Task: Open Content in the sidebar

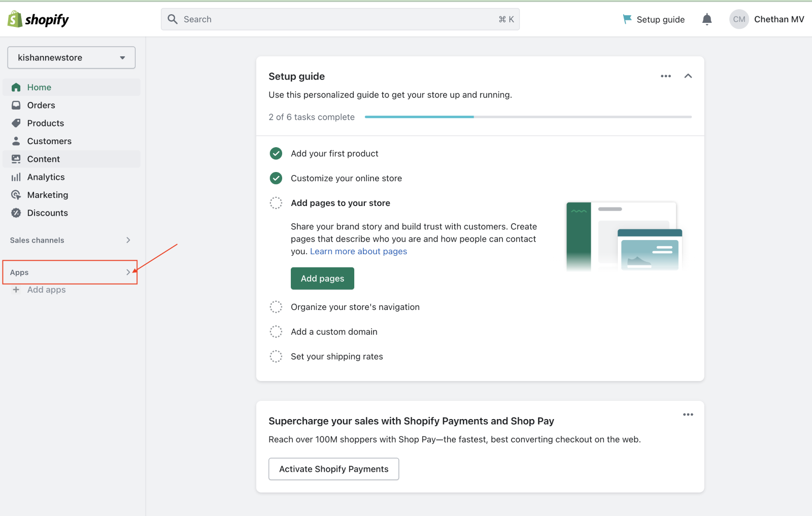Action: (x=72, y=159)
